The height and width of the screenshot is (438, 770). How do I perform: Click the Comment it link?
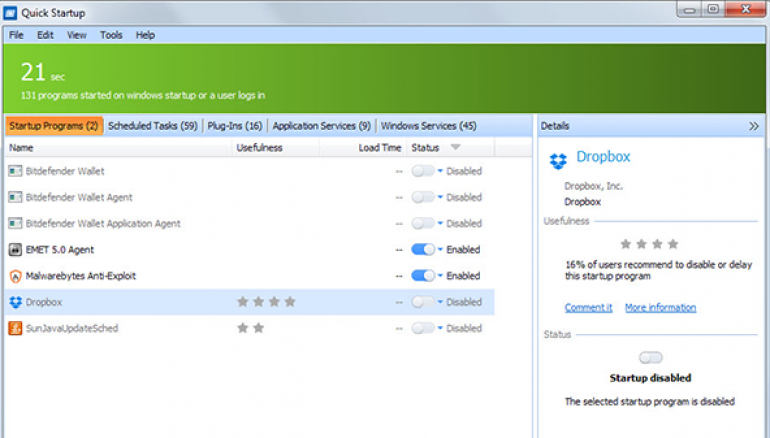tap(588, 307)
